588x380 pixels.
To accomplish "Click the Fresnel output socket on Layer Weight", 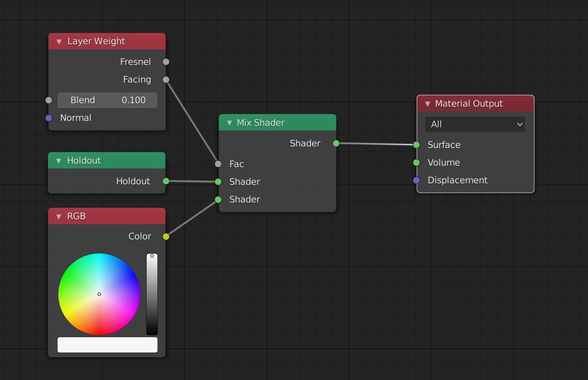I will 166,61.
